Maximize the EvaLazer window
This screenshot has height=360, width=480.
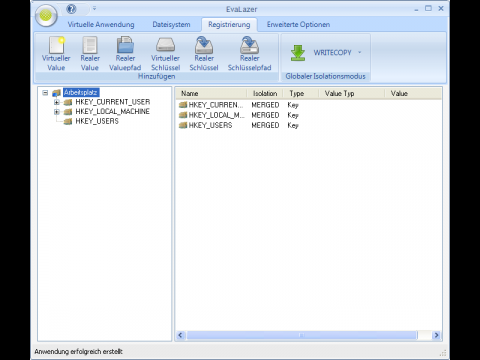428,8
